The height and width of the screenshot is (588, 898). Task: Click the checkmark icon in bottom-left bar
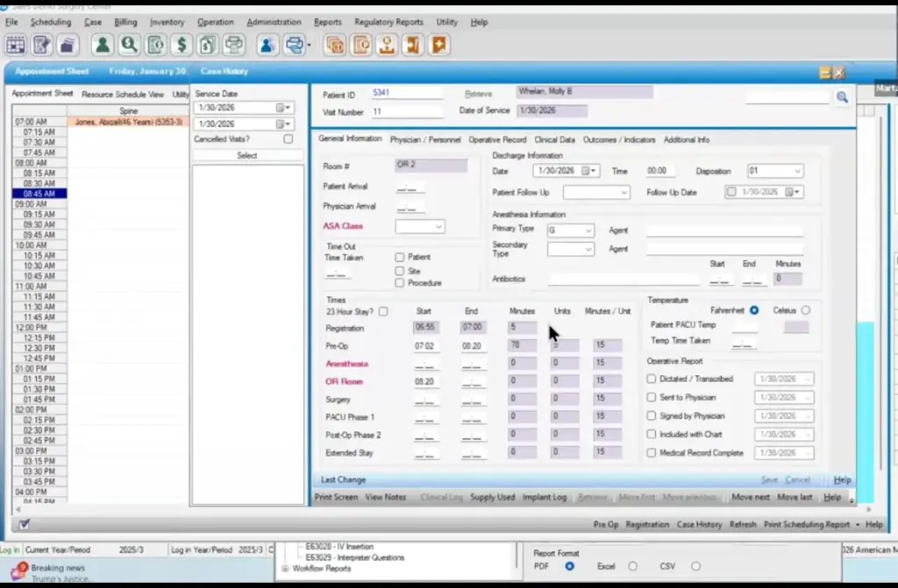24,524
